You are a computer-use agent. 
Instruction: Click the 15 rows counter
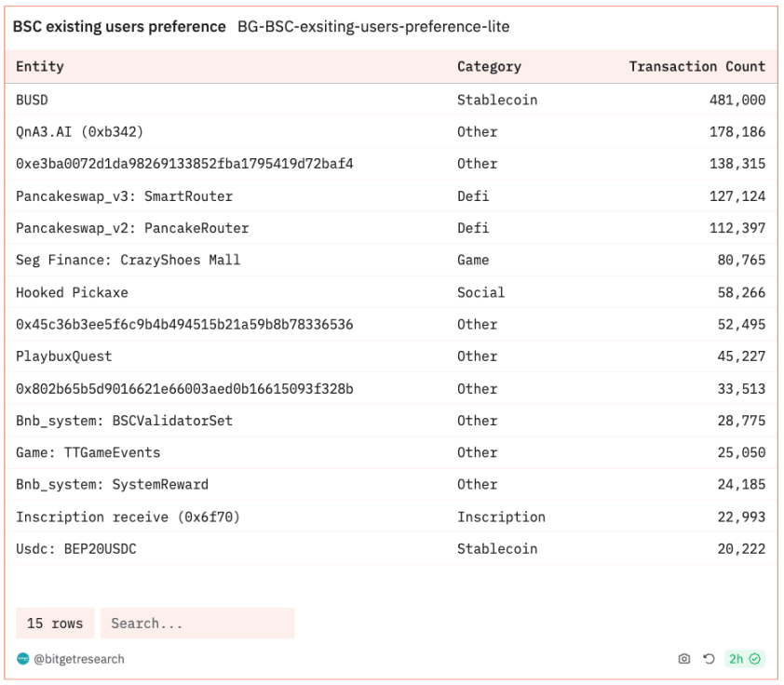pos(55,624)
